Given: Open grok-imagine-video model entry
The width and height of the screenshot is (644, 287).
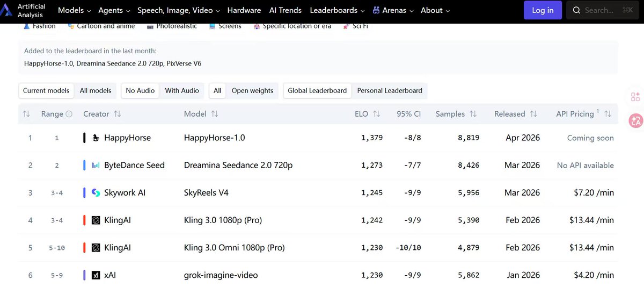Looking at the screenshot, I should click(x=221, y=275).
